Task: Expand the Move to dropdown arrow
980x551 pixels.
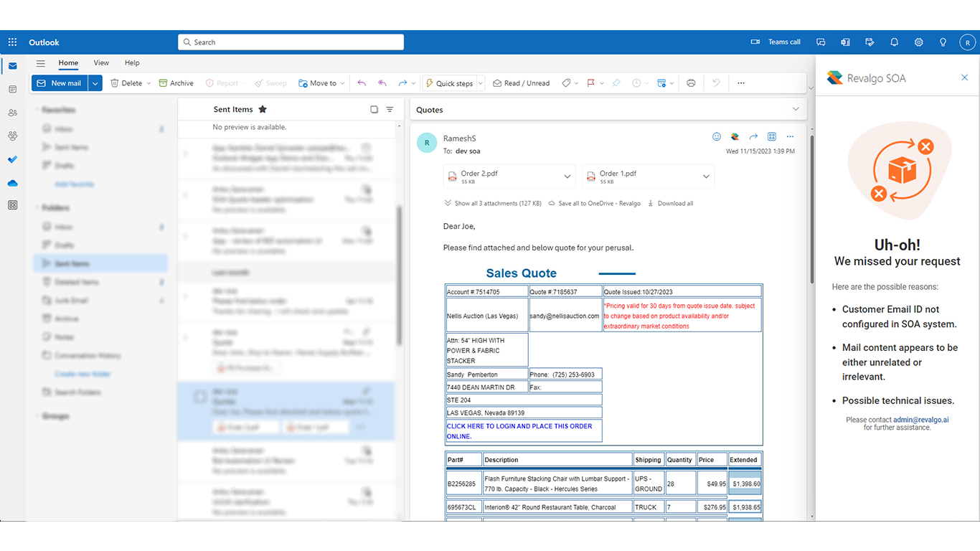Action: tap(342, 83)
